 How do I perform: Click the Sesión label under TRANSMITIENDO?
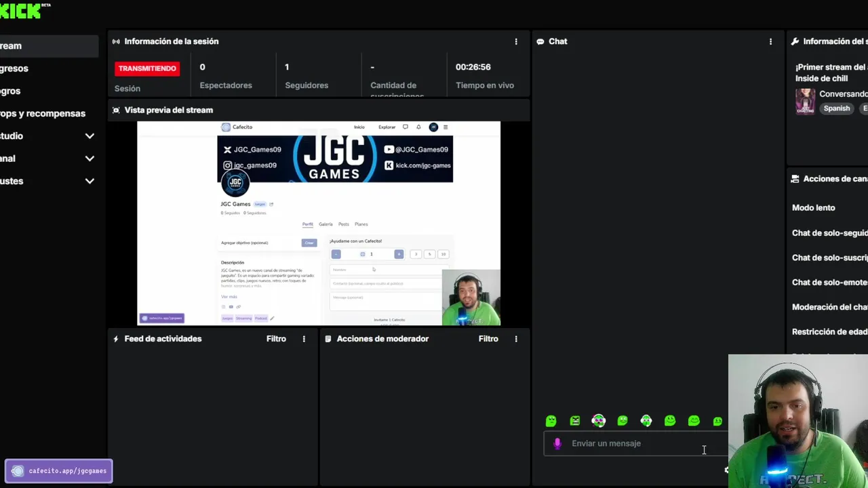(x=127, y=89)
